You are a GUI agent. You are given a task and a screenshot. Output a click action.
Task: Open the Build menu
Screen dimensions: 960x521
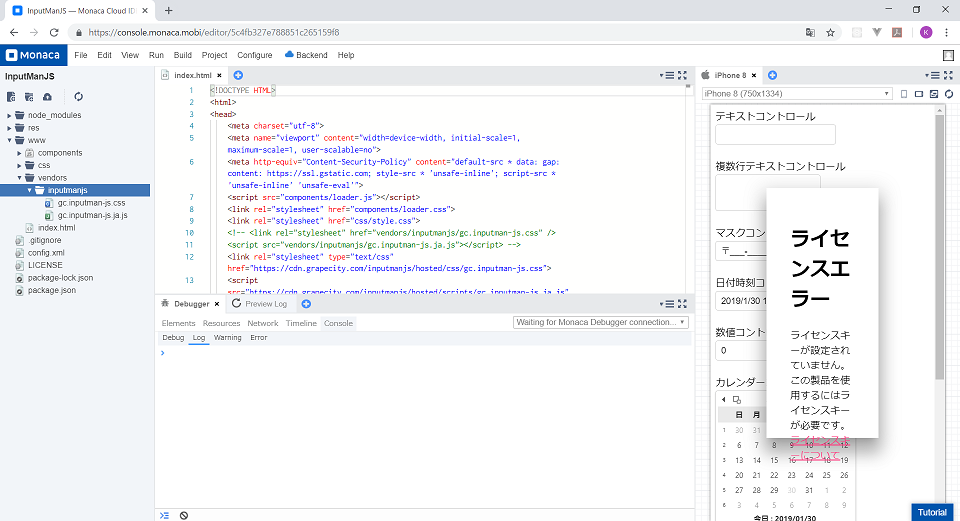[182, 55]
